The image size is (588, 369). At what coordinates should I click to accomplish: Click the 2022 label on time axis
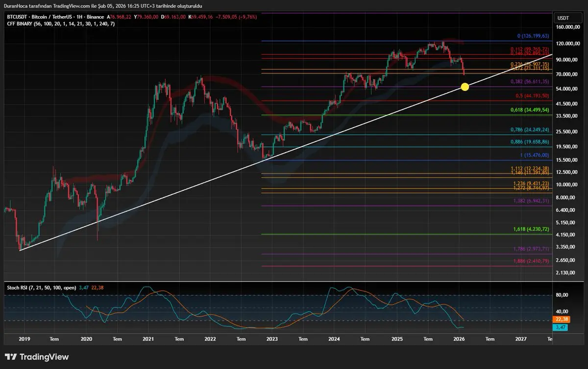pyautogui.click(x=210, y=339)
